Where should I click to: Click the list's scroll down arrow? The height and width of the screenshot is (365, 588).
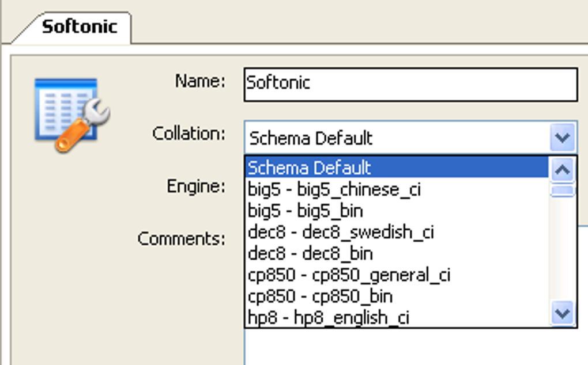[562, 313]
